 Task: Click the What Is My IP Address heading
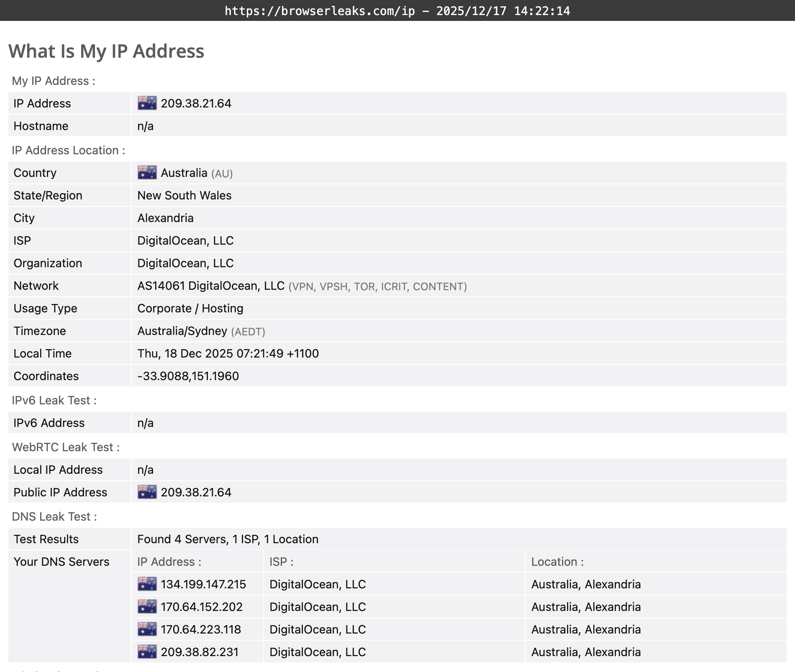click(x=107, y=51)
